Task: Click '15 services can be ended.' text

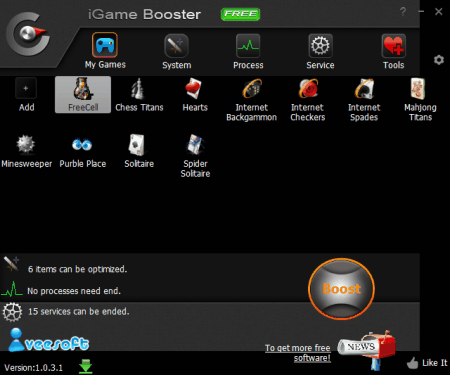Action: coord(78,312)
